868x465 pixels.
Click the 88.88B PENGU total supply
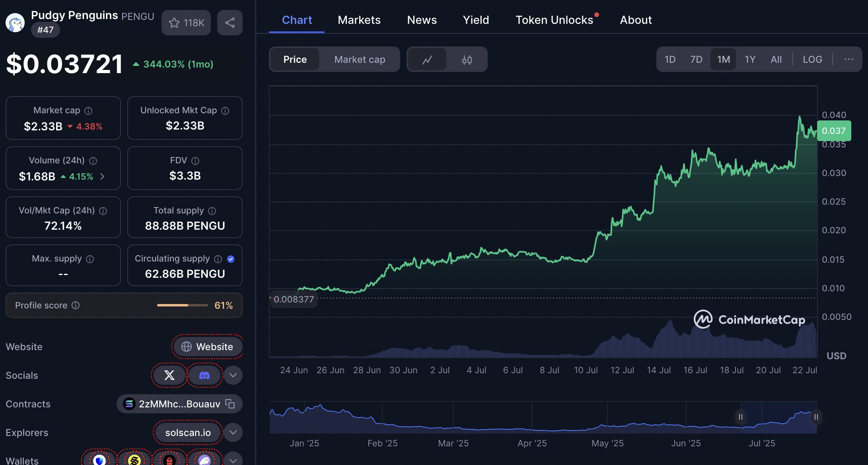(185, 226)
